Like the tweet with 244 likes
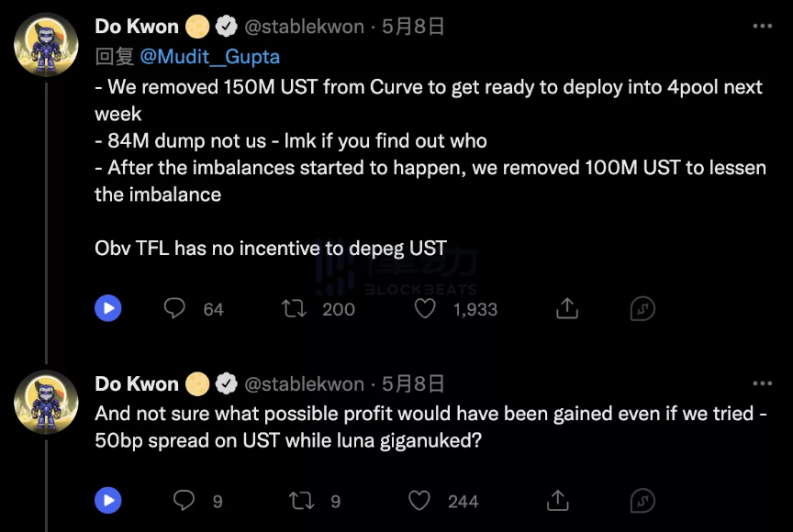This screenshot has height=532, width=793. pos(419,500)
